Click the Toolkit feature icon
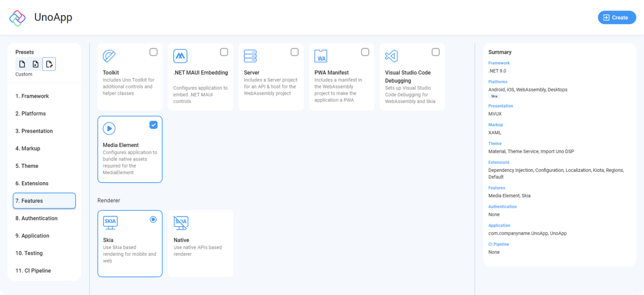The width and height of the screenshot is (644, 295). tap(109, 55)
